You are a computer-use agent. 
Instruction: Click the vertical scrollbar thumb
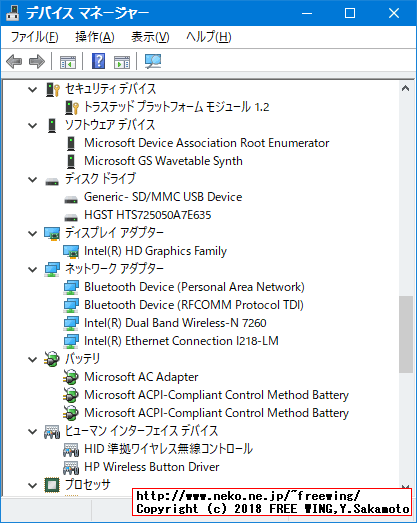406,334
